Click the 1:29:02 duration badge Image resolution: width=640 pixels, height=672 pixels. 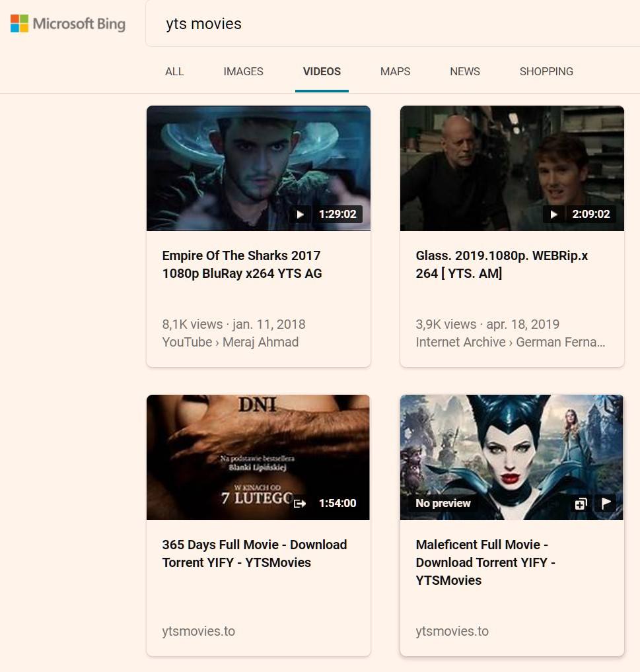338,214
